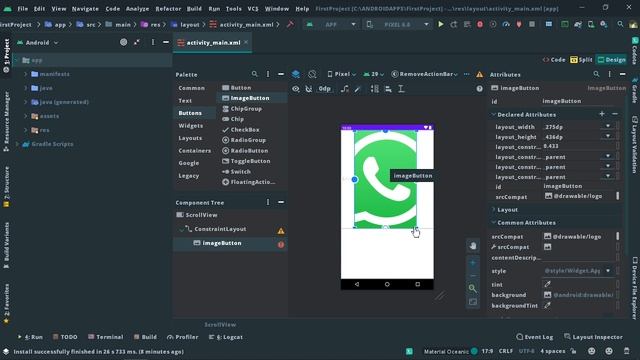
Task: Open the Palette options menu
Action: pos(268,74)
